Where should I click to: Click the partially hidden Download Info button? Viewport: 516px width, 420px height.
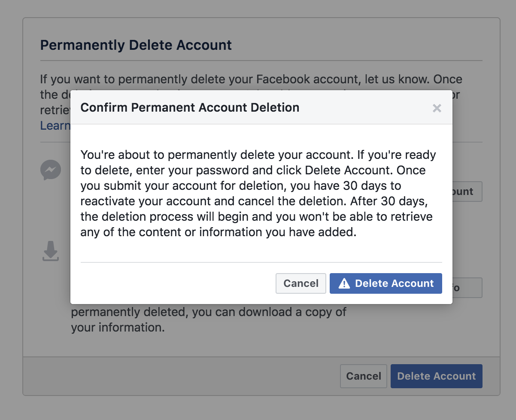click(467, 288)
